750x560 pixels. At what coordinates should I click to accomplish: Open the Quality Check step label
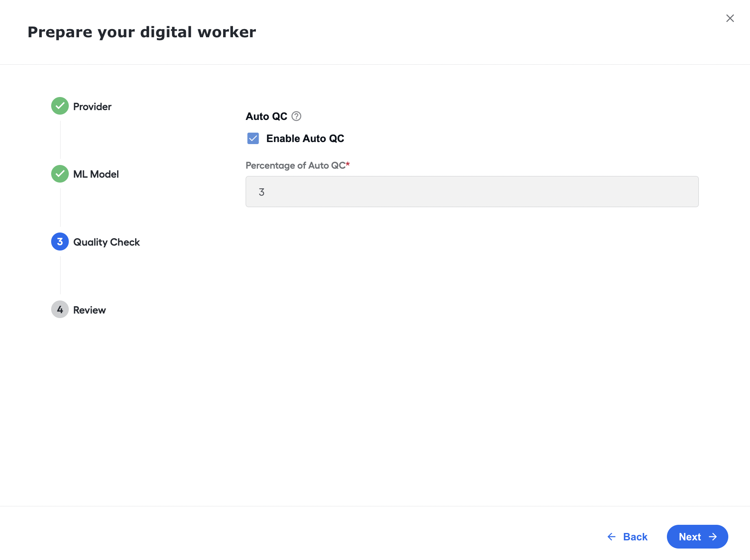tap(106, 242)
